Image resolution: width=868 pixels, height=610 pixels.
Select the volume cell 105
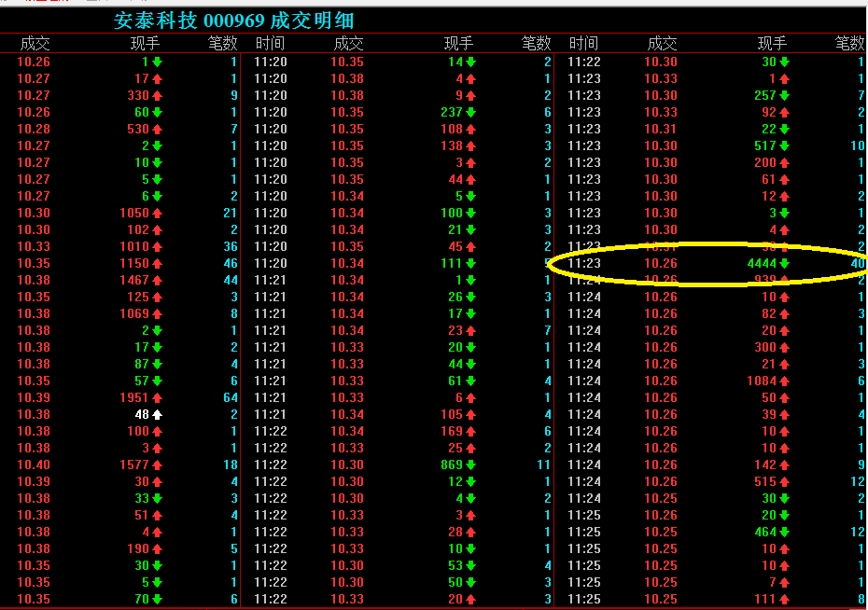(452, 414)
